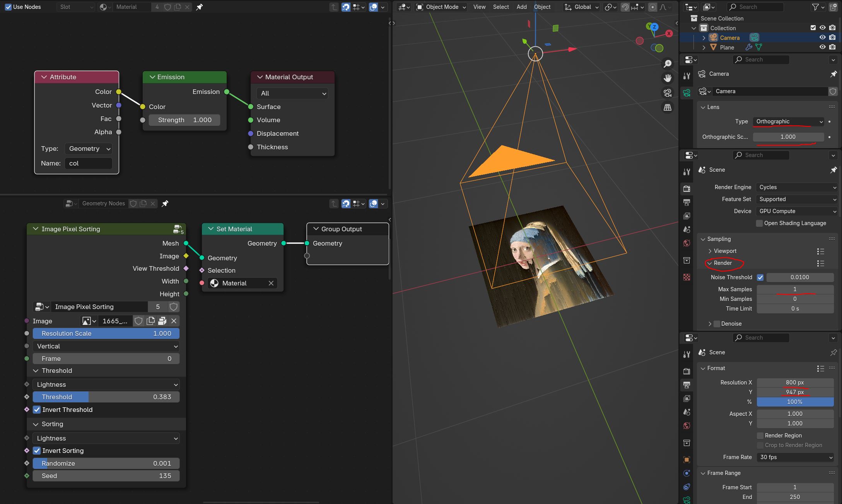Open the Vertical direction dropdown

[106, 346]
